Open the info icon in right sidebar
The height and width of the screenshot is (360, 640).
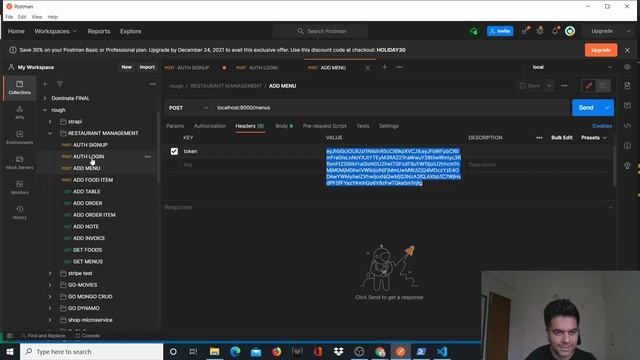click(627, 146)
